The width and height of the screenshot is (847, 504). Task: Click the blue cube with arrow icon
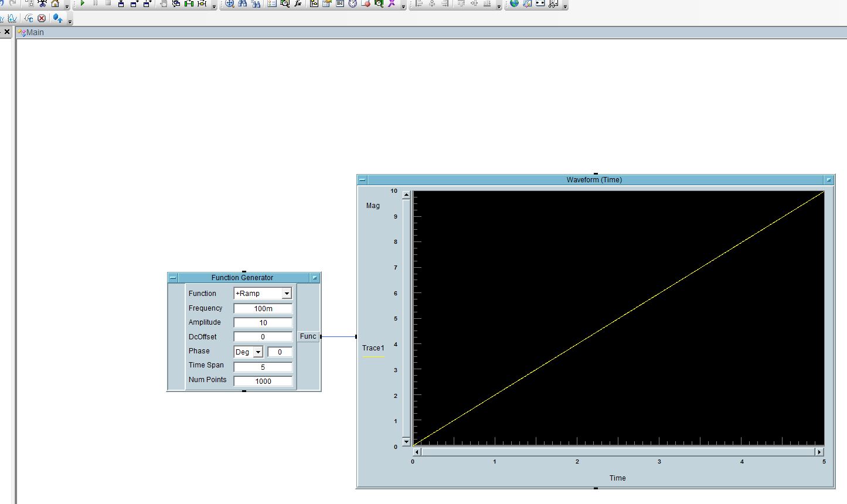click(x=57, y=18)
